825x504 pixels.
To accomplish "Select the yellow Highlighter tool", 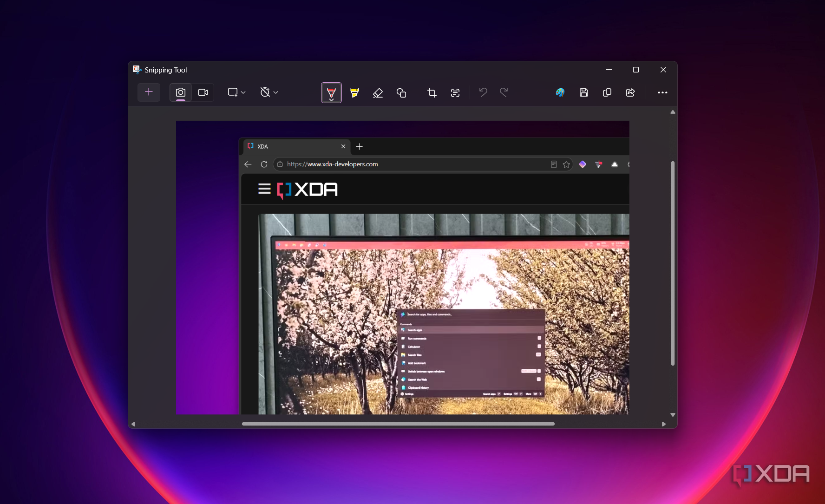I will point(355,92).
